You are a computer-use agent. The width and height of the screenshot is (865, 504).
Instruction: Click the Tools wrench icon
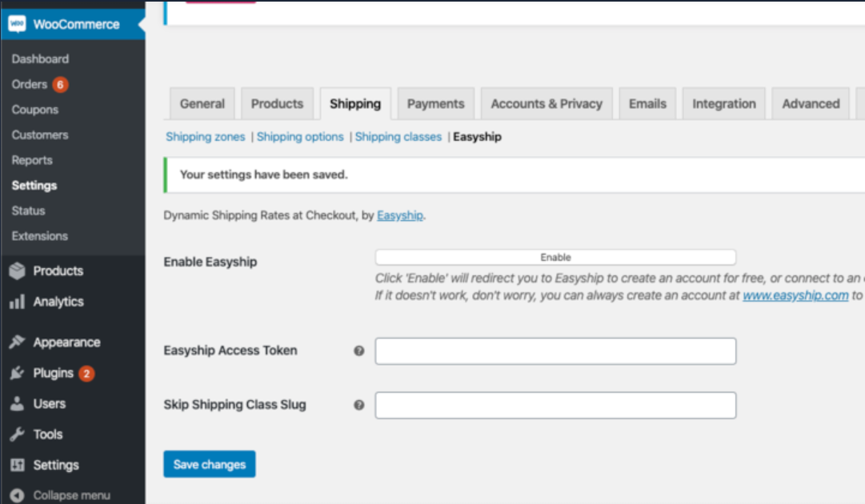(x=17, y=434)
